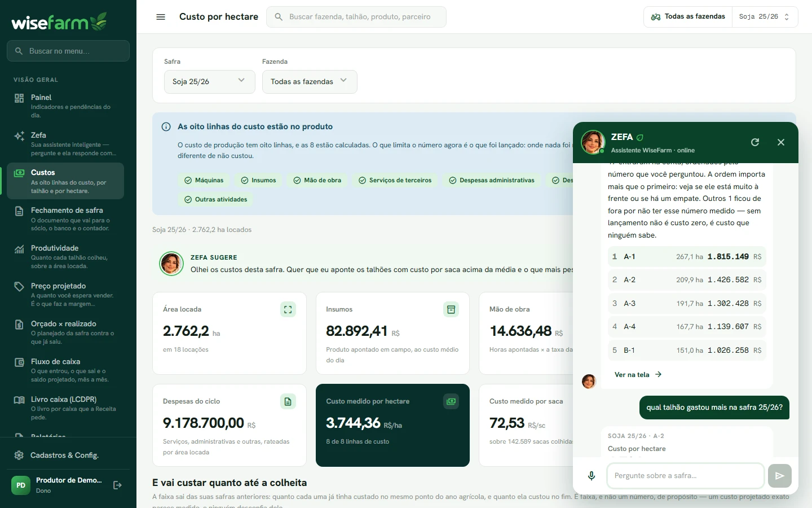The width and height of the screenshot is (812, 508).
Task: Send the message with the arrow button
Action: pyautogui.click(x=780, y=476)
